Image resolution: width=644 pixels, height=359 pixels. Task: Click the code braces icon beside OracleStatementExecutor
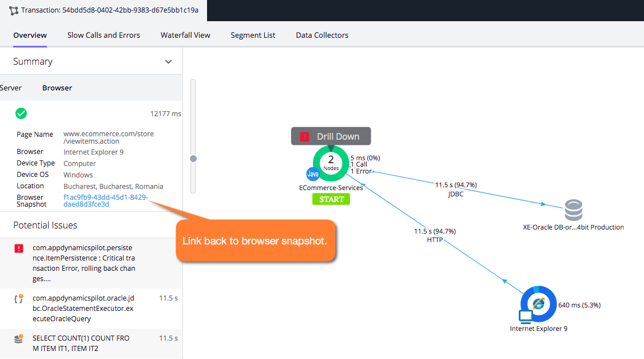(18, 299)
